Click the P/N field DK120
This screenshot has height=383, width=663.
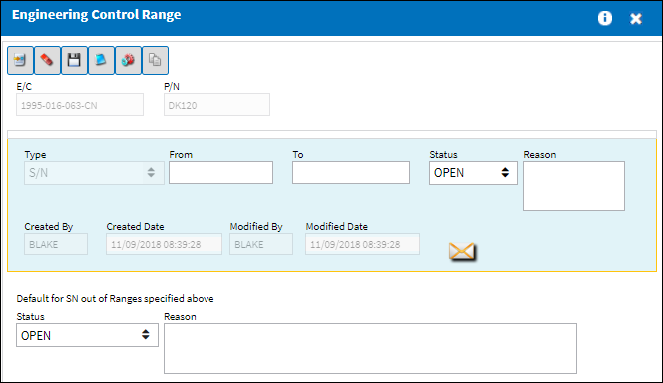pyautogui.click(x=217, y=105)
